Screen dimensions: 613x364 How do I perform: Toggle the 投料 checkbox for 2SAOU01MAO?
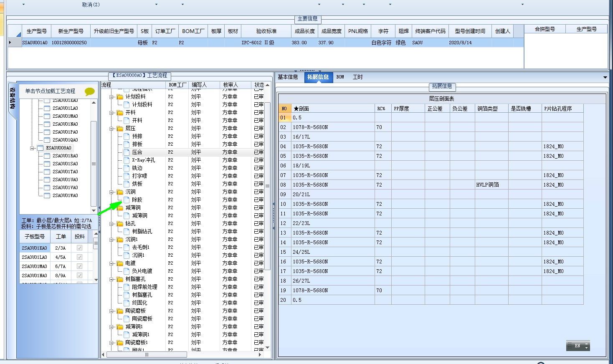[79, 266]
